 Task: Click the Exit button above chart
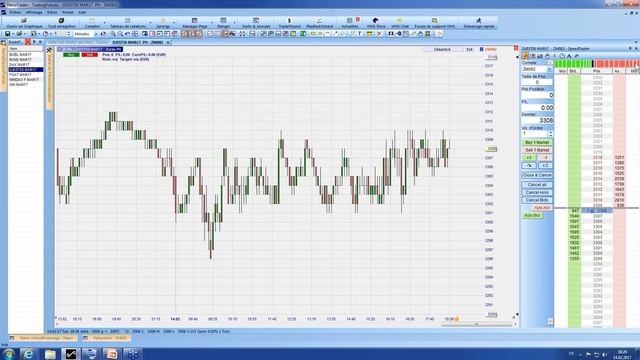pyautogui.click(x=469, y=49)
